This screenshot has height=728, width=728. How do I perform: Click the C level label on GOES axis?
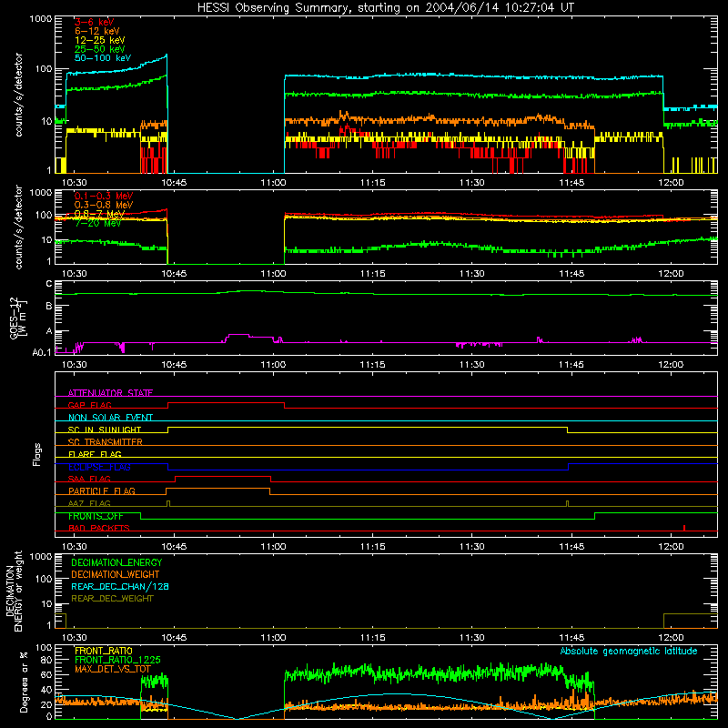(49, 284)
